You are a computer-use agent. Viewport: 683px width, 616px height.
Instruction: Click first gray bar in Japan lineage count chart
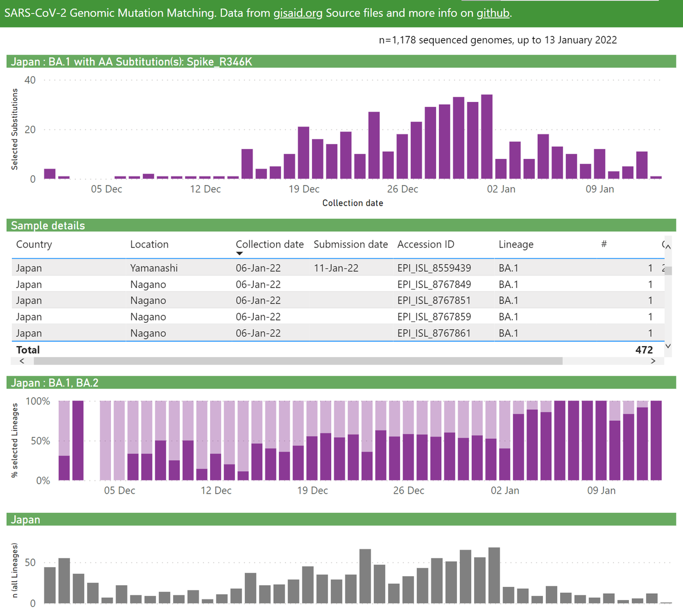click(x=50, y=585)
